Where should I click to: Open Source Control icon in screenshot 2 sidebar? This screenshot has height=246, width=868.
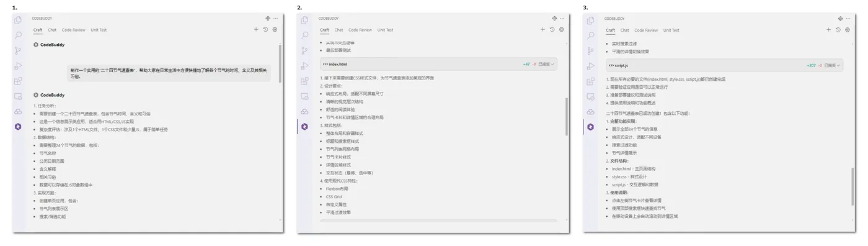click(x=304, y=50)
